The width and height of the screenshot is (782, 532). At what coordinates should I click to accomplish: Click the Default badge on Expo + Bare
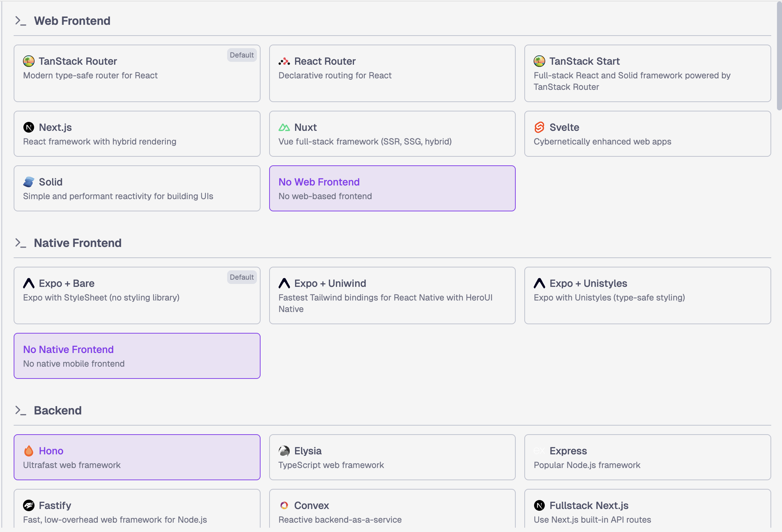[241, 277]
